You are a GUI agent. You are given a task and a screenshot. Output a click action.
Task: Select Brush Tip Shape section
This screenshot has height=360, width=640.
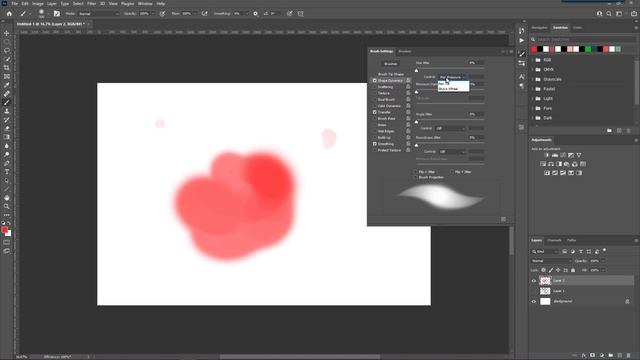[x=391, y=74]
